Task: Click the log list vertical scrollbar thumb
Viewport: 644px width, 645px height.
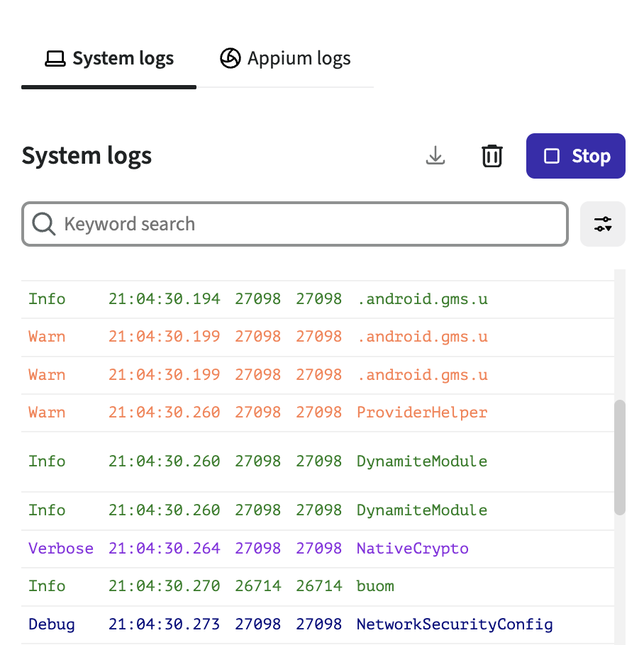Action: [620, 456]
